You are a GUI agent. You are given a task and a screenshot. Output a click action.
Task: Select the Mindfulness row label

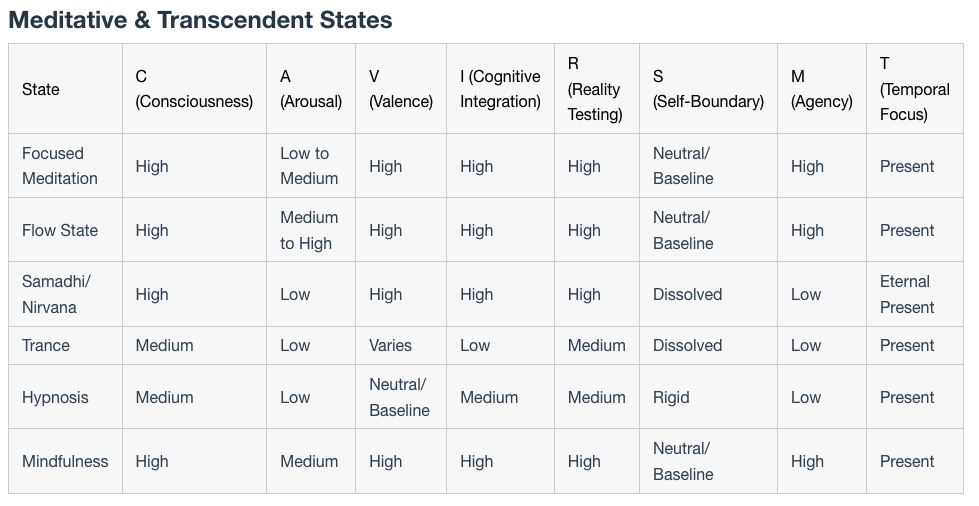(65, 462)
